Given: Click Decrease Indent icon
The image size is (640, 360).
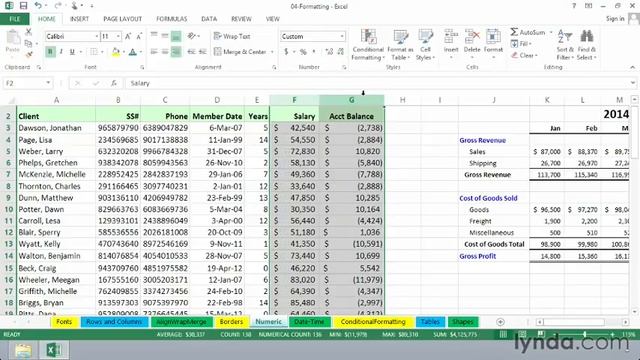Looking at the screenshot, I should (x=191, y=52).
